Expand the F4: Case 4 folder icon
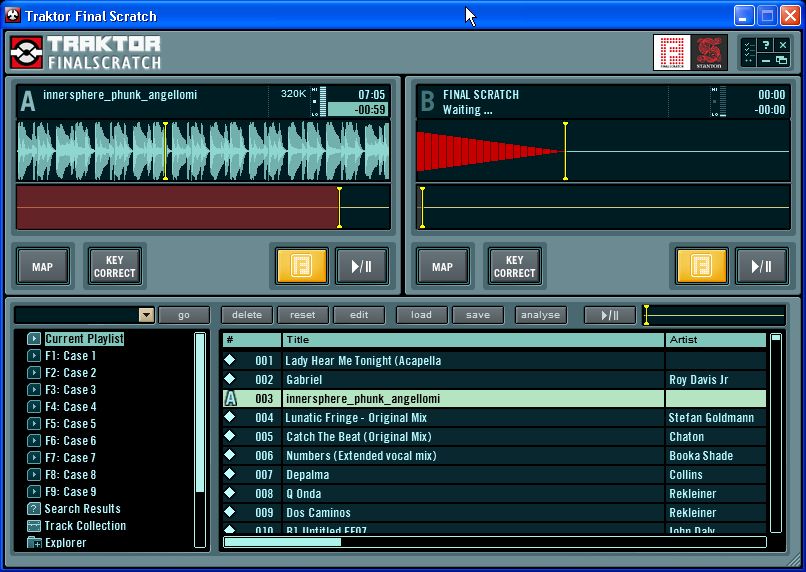Viewport: 806px width, 572px height. (34, 407)
